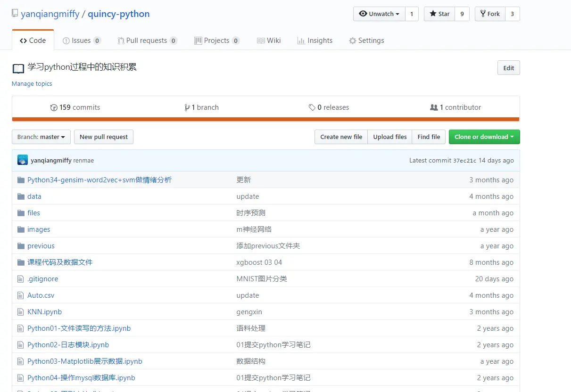The image size is (571, 392).
Task: Open commit message 'gengxin'
Action: tap(249, 312)
